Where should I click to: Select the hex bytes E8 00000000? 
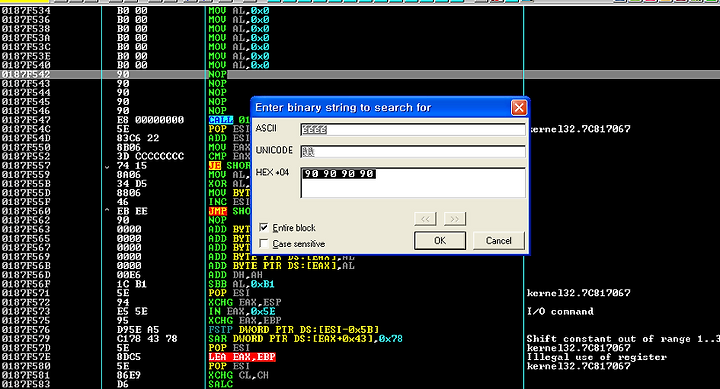click(x=150, y=120)
